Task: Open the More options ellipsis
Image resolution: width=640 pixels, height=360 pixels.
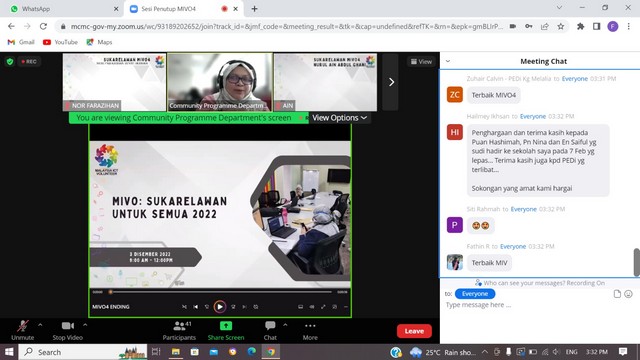Action: (x=310, y=326)
